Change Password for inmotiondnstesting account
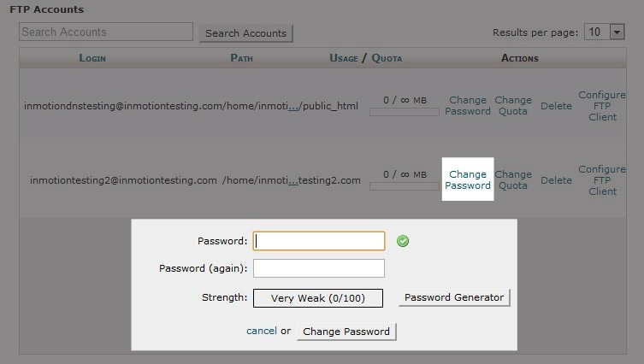644x364 pixels. (x=468, y=106)
